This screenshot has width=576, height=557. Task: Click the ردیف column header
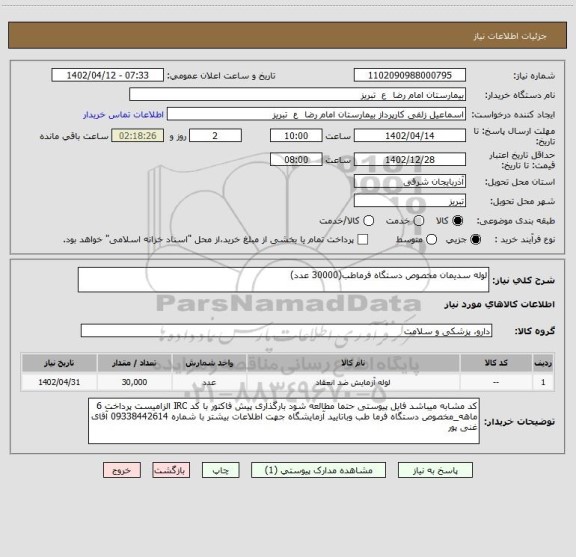point(543,363)
